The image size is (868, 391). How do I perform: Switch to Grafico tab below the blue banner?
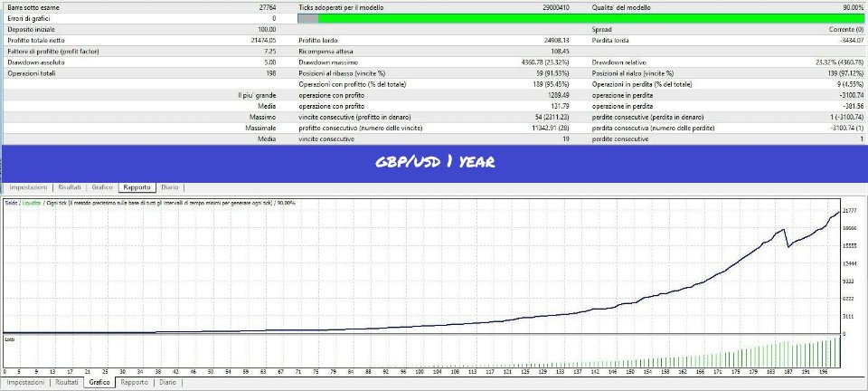(x=102, y=187)
